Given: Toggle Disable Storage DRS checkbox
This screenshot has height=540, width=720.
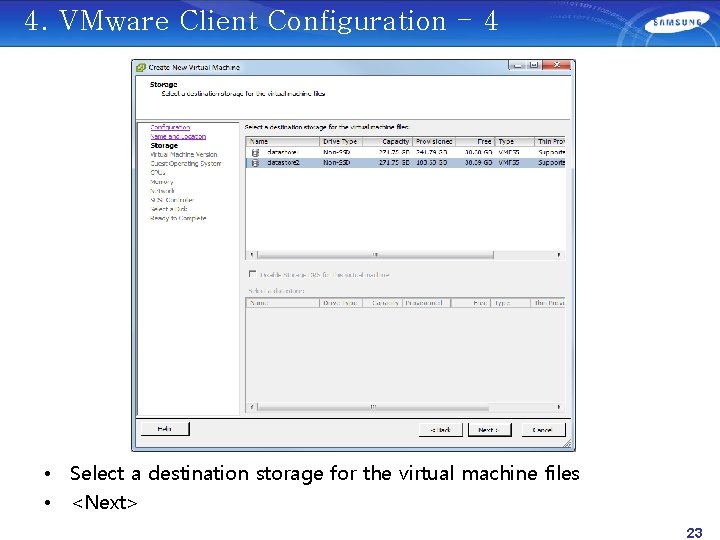Looking at the screenshot, I should tap(252, 274).
